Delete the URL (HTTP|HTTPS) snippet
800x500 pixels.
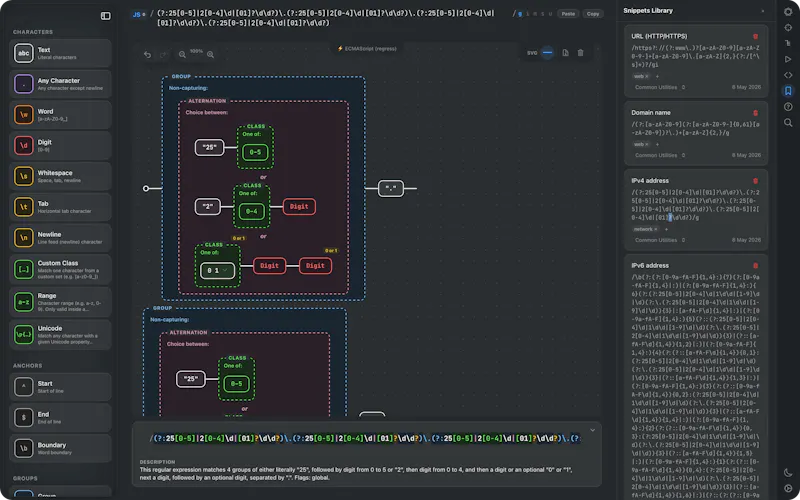click(x=756, y=37)
